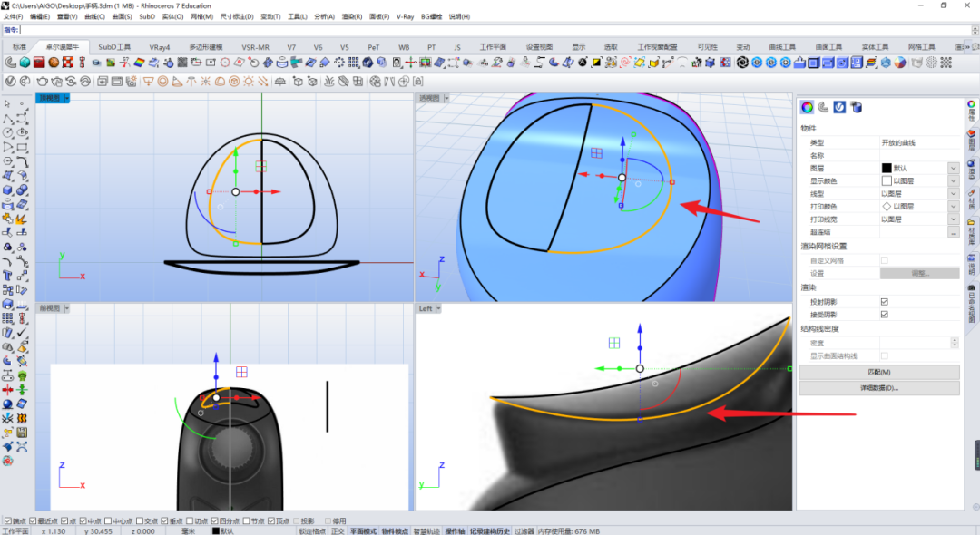Image resolution: width=980 pixels, height=535 pixels.
Task: Open the blue check shield properties tab
Action: click(x=839, y=107)
